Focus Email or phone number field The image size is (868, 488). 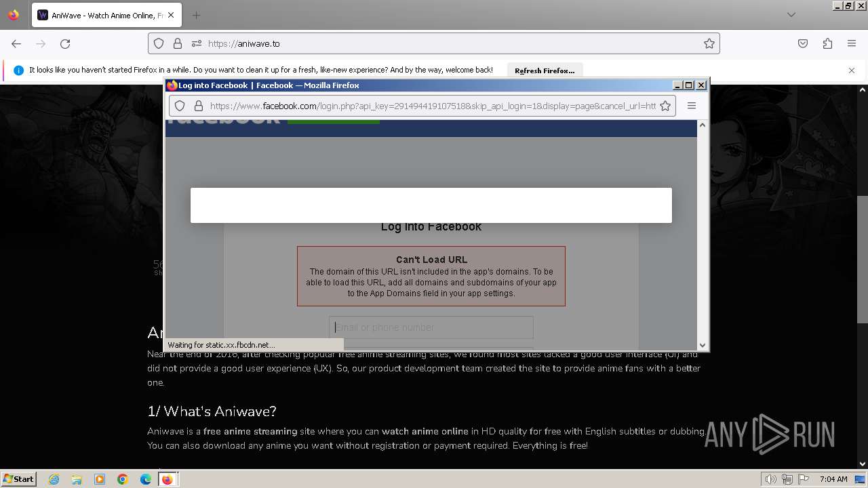431,327
